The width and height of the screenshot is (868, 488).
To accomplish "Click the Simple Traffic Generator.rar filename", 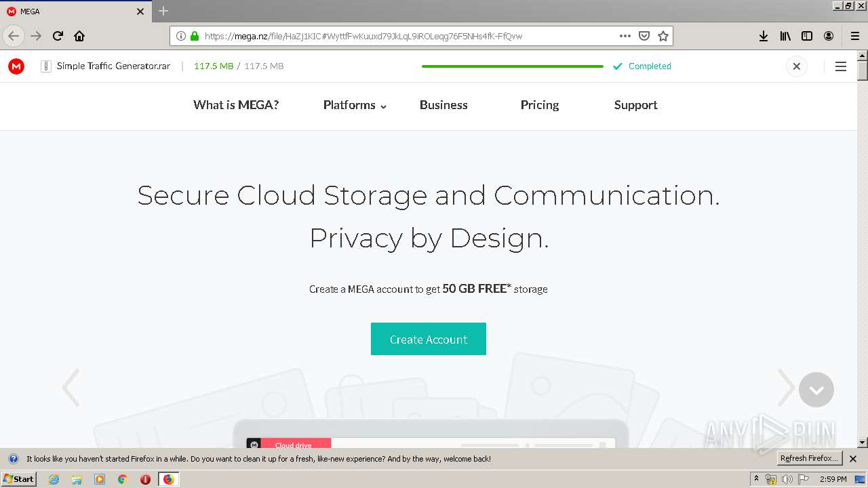I will pyautogui.click(x=113, y=66).
